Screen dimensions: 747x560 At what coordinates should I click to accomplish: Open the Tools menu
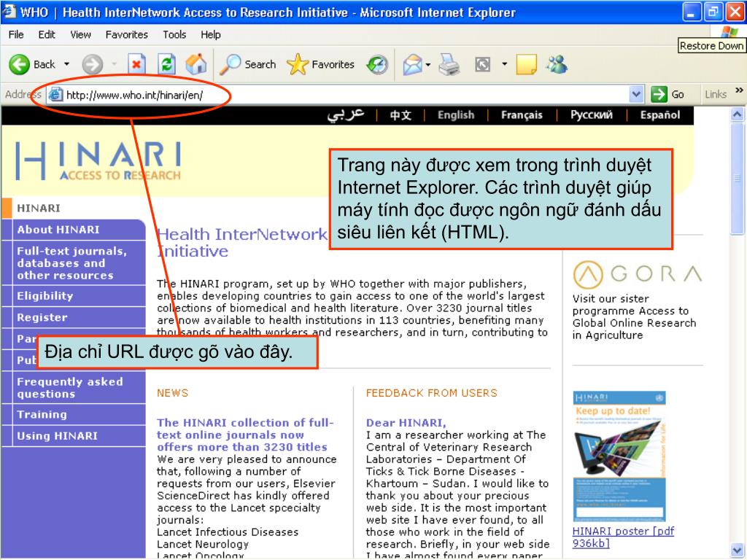click(174, 34)
